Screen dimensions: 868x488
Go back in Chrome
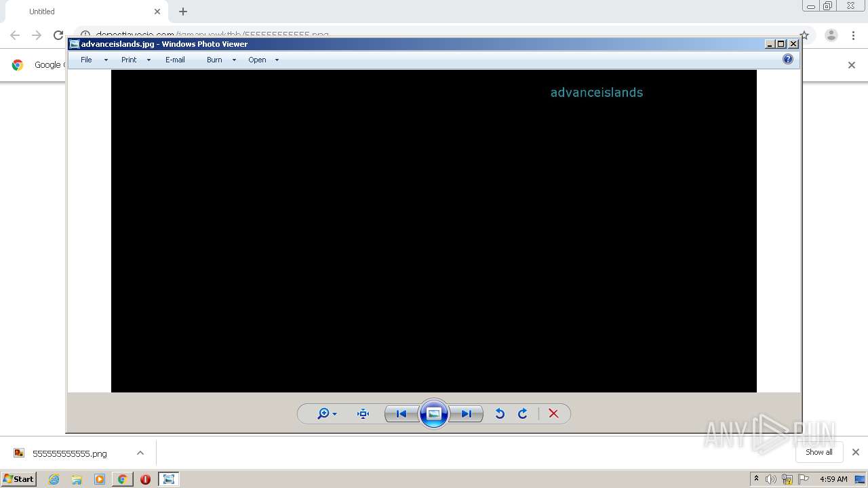[x=15, y=35]
